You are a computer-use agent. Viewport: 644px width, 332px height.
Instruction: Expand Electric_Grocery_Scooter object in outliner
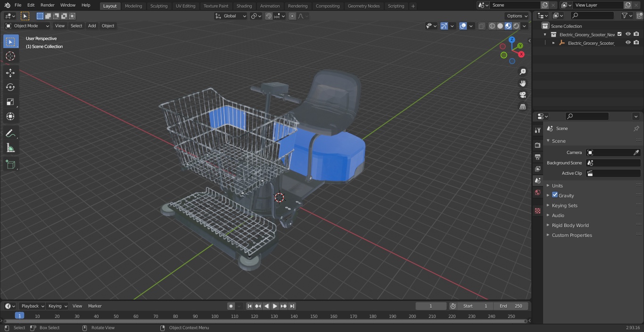(x=553, y=43)
